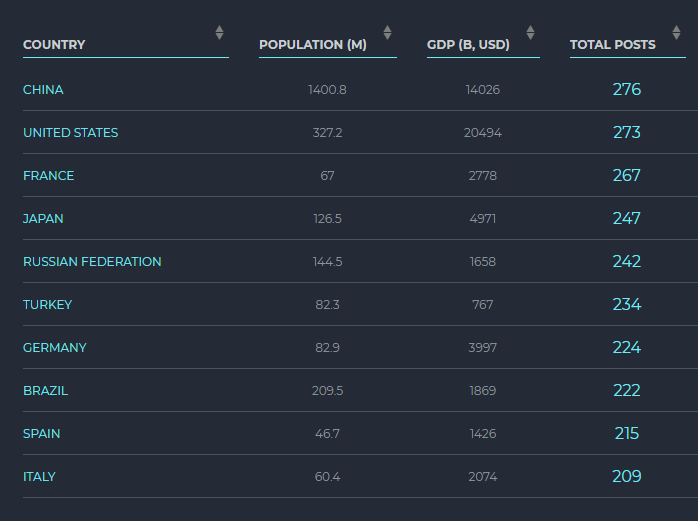Select the Total Posts header label
Screen dimensions: 698x521
pos(613,45)
